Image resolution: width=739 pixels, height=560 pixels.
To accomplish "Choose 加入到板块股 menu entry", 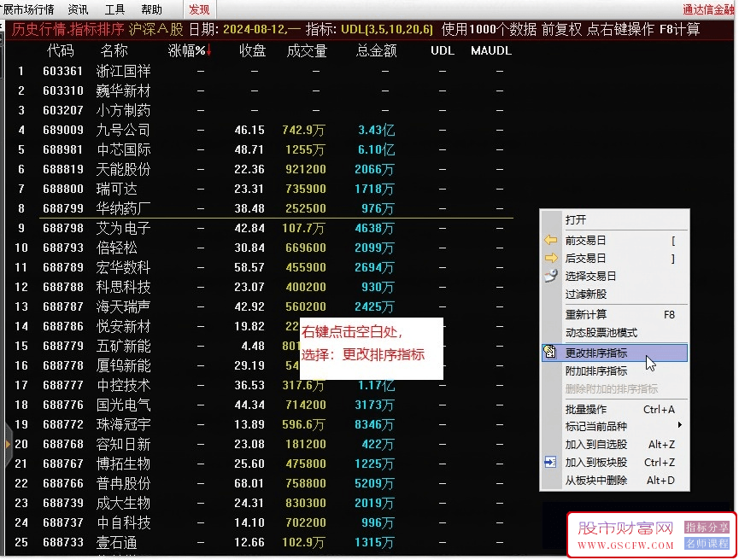I will click(614, 463).
